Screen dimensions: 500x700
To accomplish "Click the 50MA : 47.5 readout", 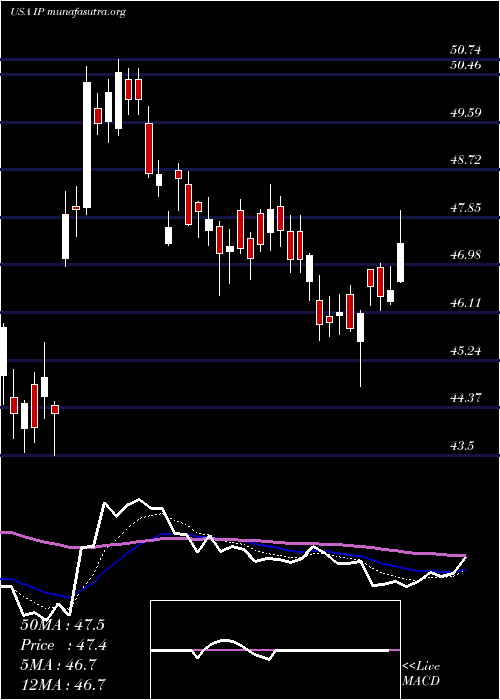I will click(x=62, y=625).
